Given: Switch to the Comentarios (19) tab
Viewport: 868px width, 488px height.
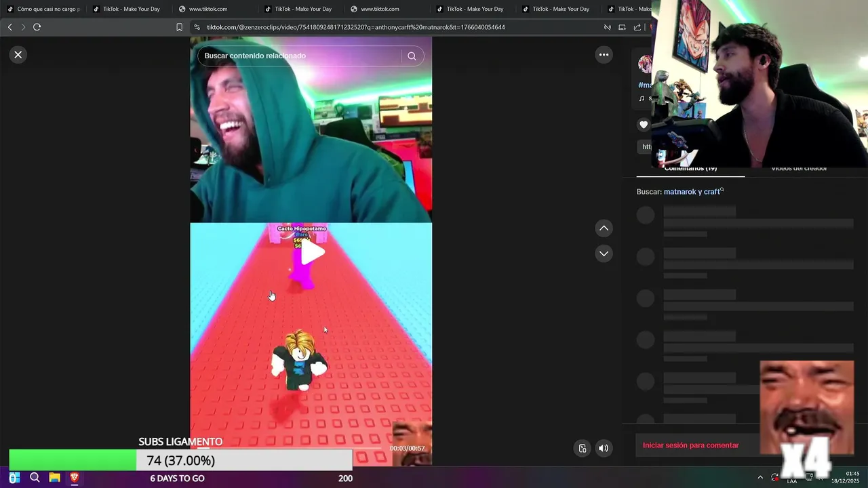Looking at the screenshot, I should pos(690,168).
